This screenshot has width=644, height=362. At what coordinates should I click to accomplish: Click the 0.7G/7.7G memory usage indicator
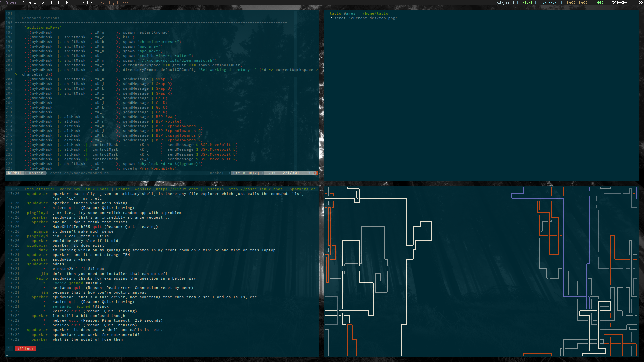tap(549, 3)
